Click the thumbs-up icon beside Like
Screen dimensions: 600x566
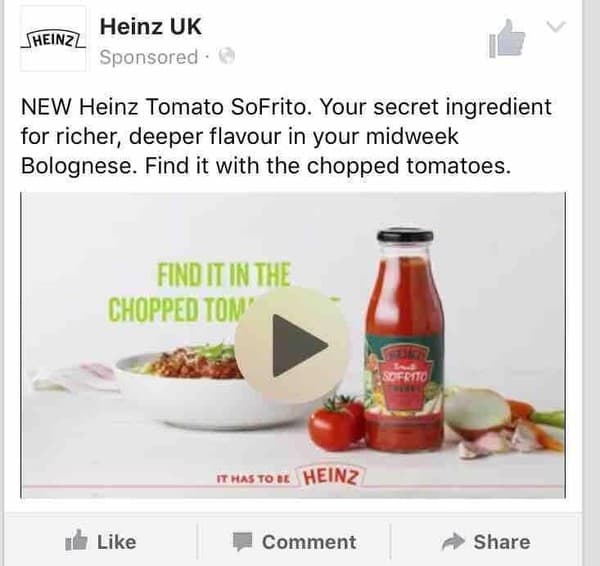76,540
